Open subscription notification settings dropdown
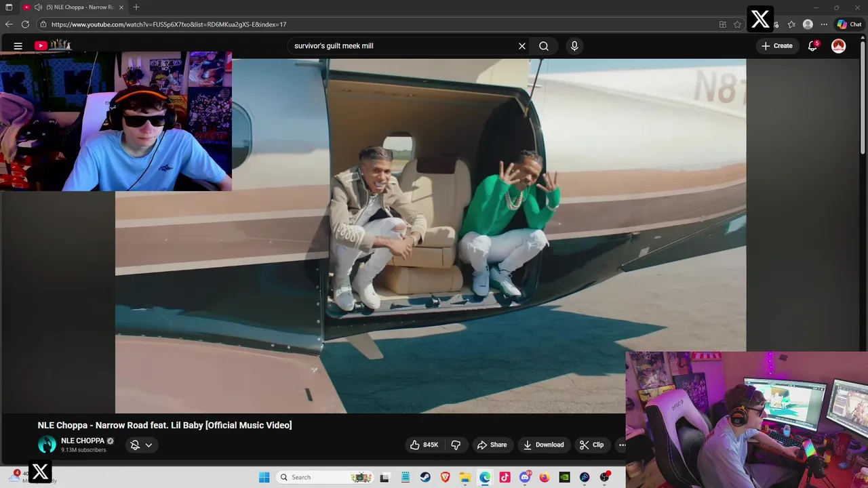 [x=141, y=445]
